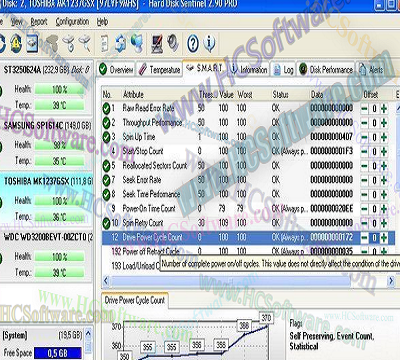
Task: Increase offset for Power-On Time Count
Action: tap(384, 209)
